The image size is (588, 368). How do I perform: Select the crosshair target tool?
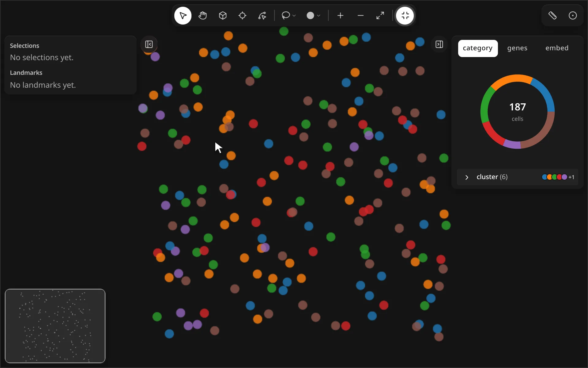tap(242, 16)
